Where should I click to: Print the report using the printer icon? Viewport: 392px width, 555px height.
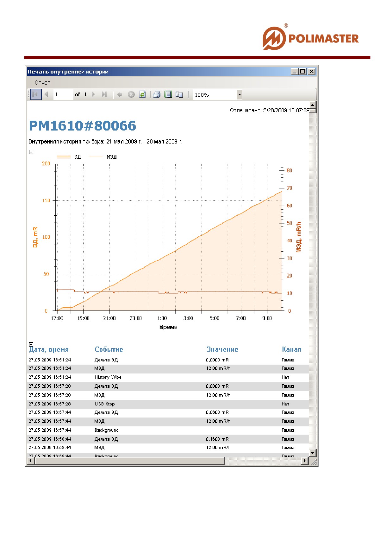coord(157,94)
